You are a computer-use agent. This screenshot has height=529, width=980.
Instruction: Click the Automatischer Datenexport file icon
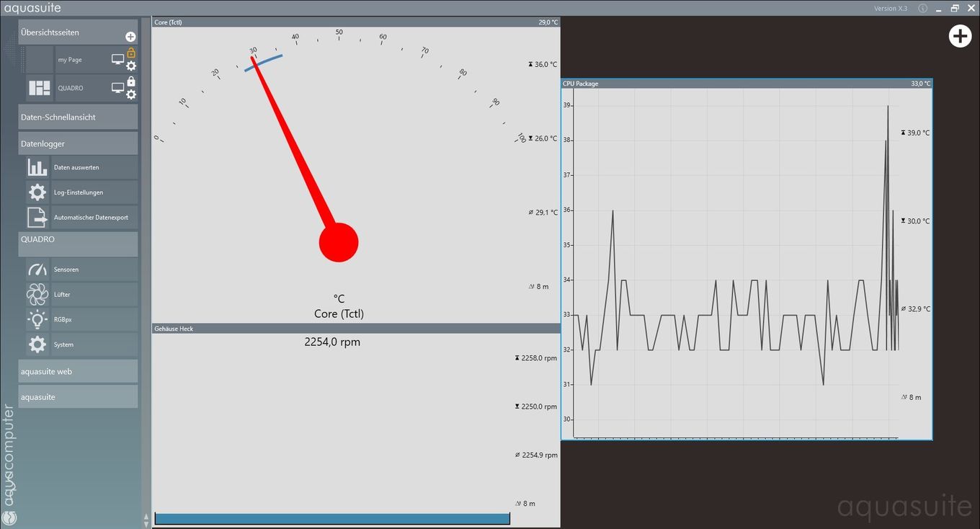point(37,217)
